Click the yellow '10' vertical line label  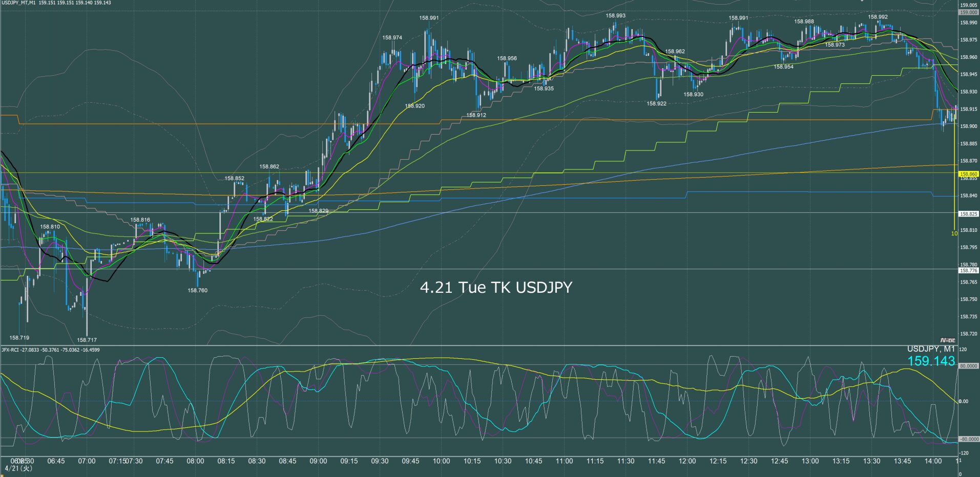tap(954, 233)
